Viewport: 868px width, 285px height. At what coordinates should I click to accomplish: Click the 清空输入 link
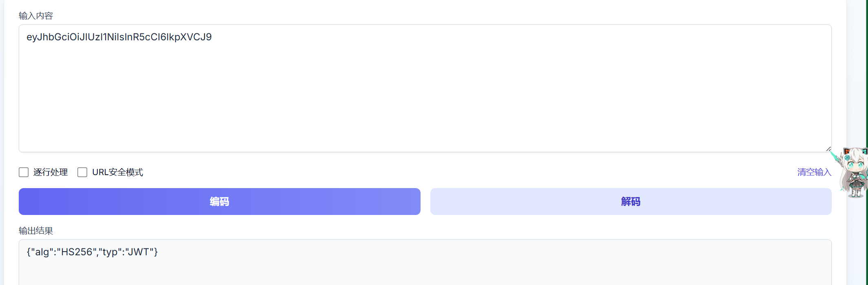(814, 172)
